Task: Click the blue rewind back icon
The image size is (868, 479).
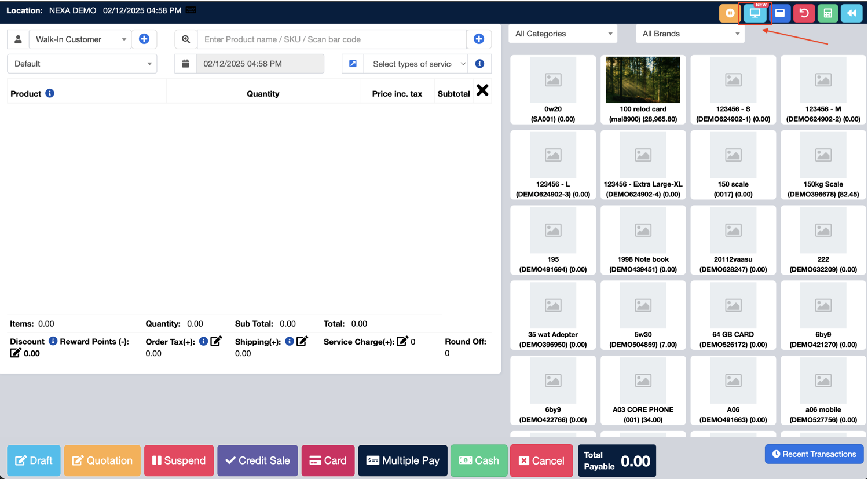Action: tap(852, 13)
